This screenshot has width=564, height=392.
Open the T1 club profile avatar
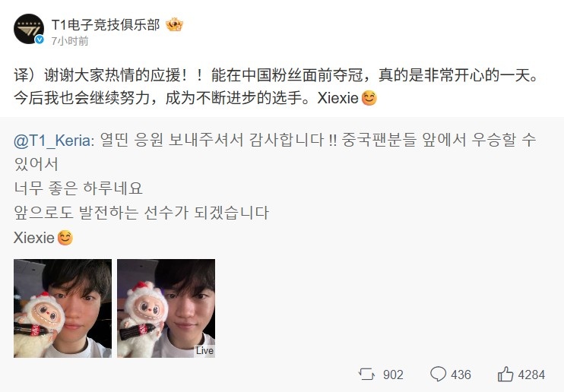[29, 29]
